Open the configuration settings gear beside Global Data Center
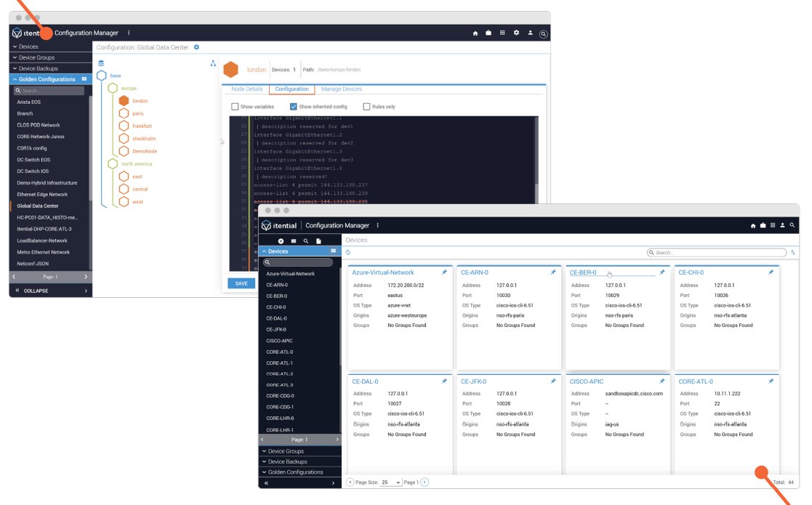The image size is (812, 505). pos(196,47)
